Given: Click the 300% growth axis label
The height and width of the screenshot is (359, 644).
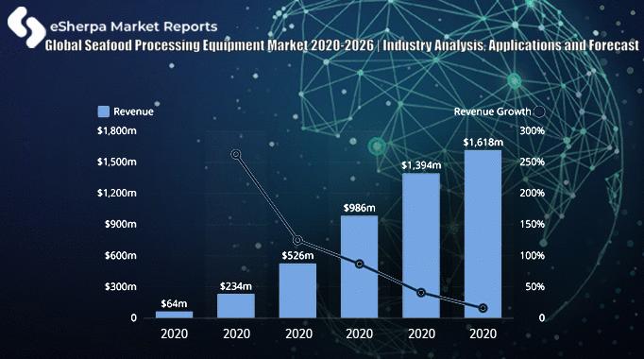Looking at the screenshot, I should (x=533, y=130).
